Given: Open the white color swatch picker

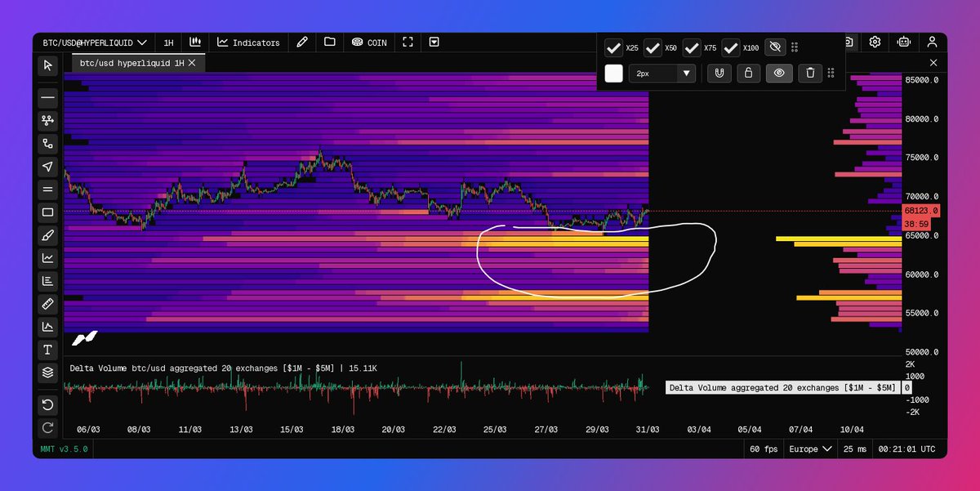Looking at the screenshot, I should (x=613, y=73).
